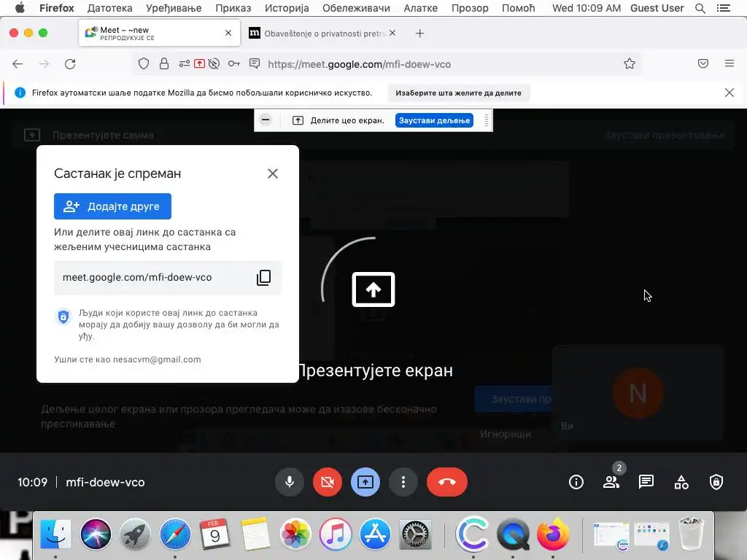Open the Apple menu

[x=20, y=8]
